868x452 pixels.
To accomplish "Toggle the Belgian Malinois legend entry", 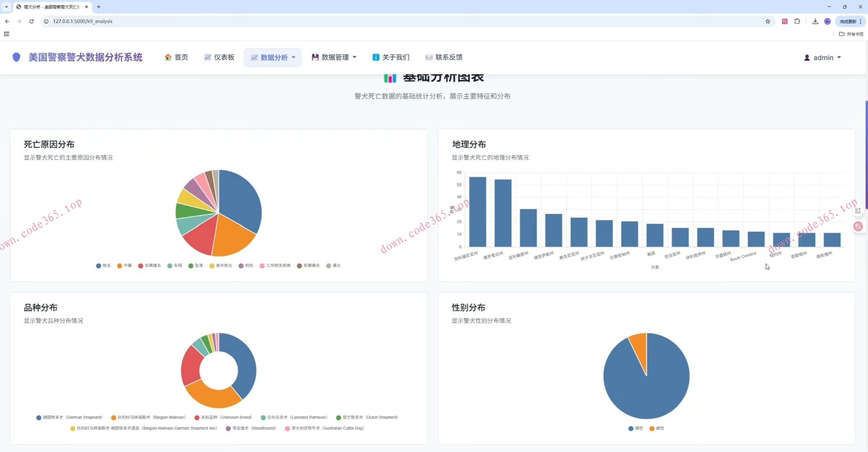I will coord(148,418).
